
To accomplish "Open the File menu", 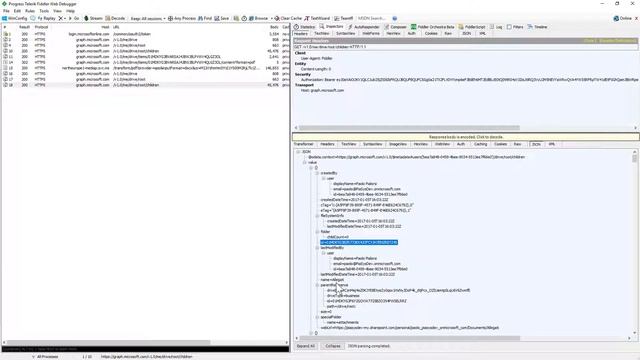I will tap(6, 11).
